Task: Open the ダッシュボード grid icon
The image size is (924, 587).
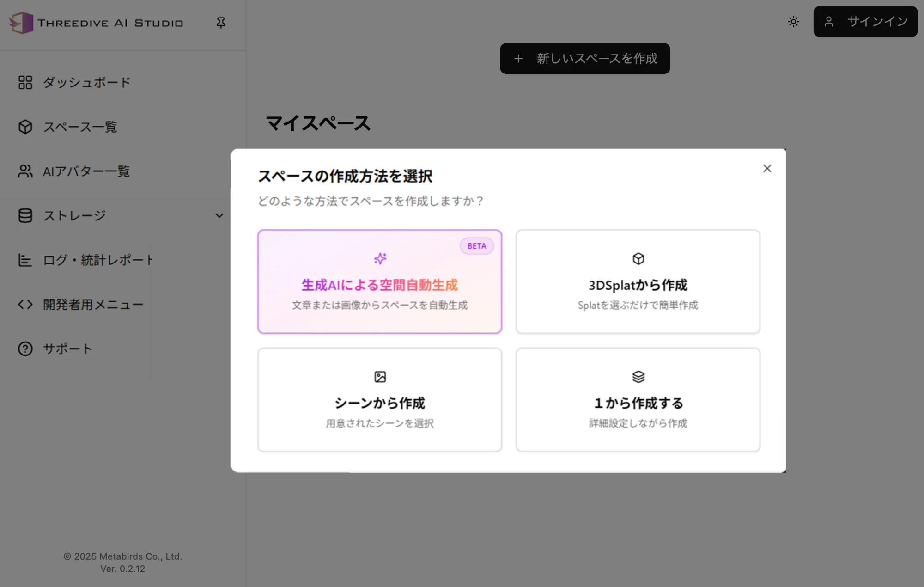Action: (x=25, y=82)
